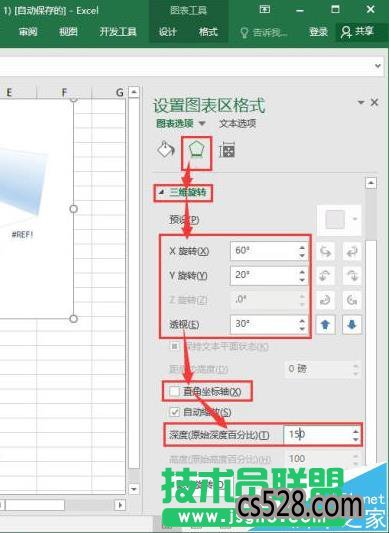Viewport: 389px width, 533px height.
Task: Narrow the field of view with up arrow icon
Action: point(325,325)
